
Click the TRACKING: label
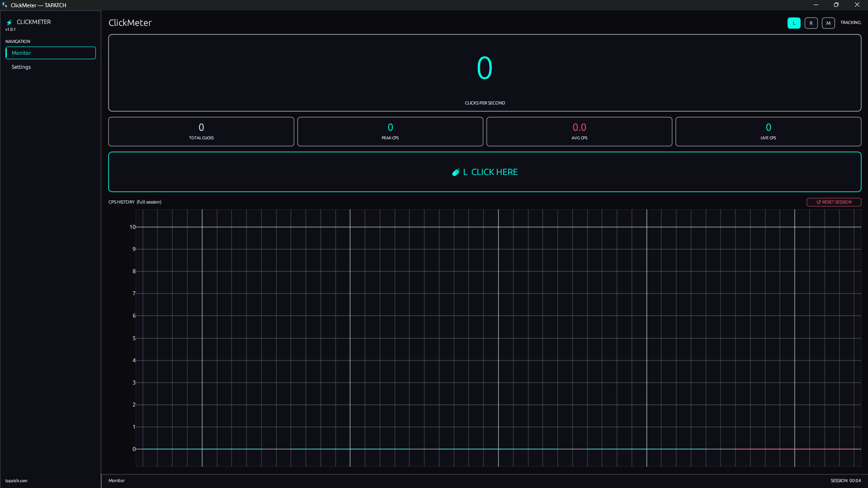click(850, 23)
